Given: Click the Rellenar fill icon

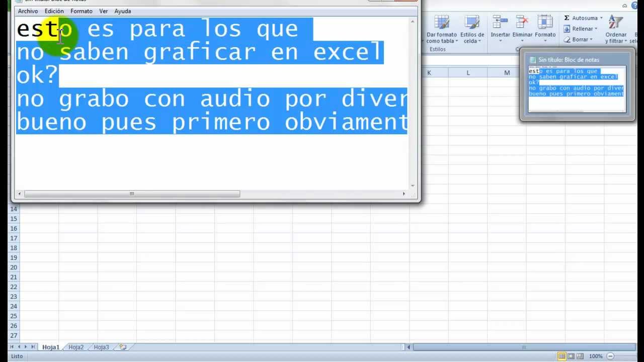Looking at the screenshot, I should point(567,29).
